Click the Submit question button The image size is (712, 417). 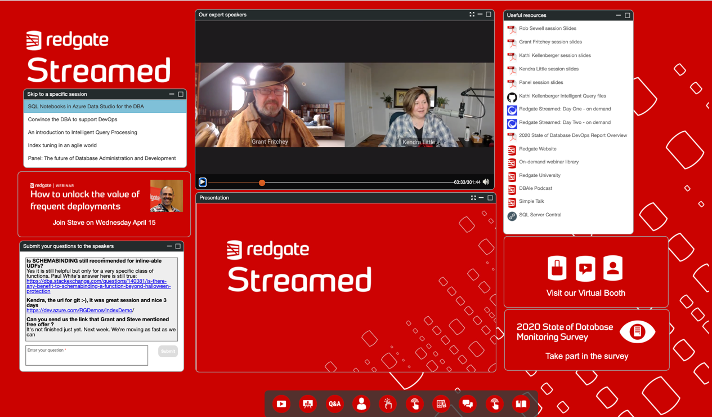[x=168, y=351]
